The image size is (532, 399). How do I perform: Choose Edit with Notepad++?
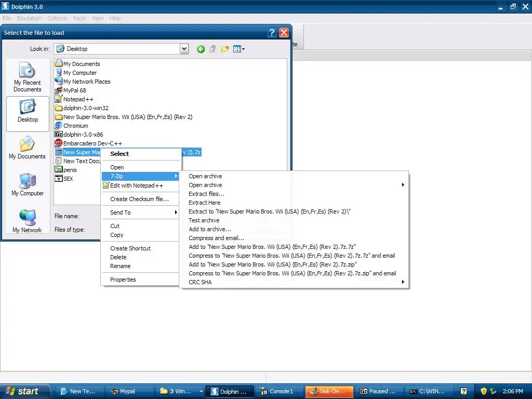(140, 185)
